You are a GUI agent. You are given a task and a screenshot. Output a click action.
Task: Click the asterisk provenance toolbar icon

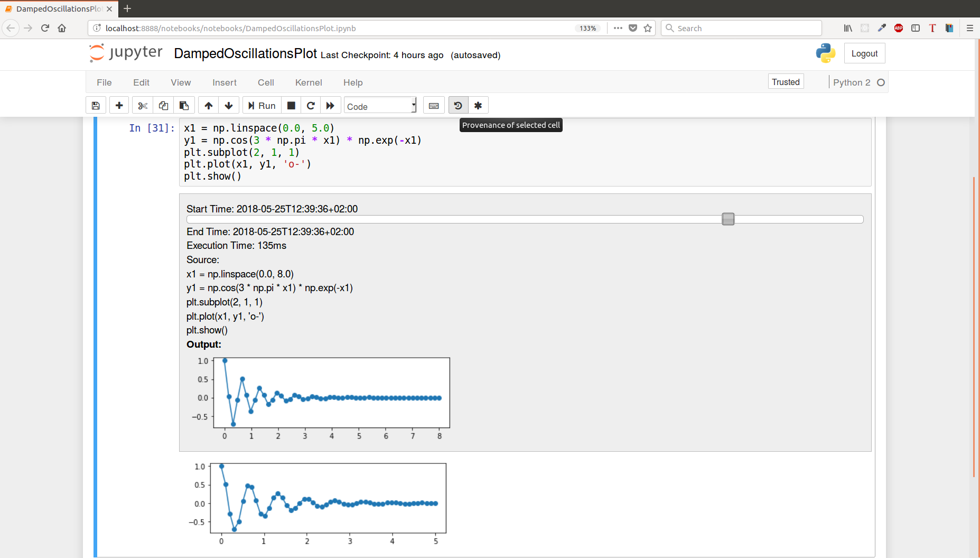pyautogui.click(x=478, y=106)
